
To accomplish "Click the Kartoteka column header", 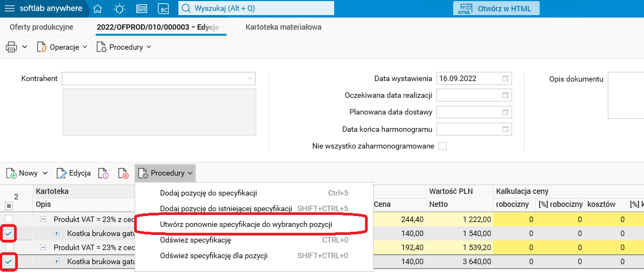I will click(52, 191).
